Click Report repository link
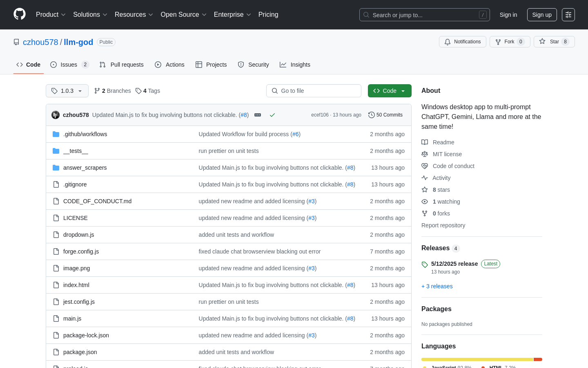This screenshot has height=368, width=588. click(443, 225)
